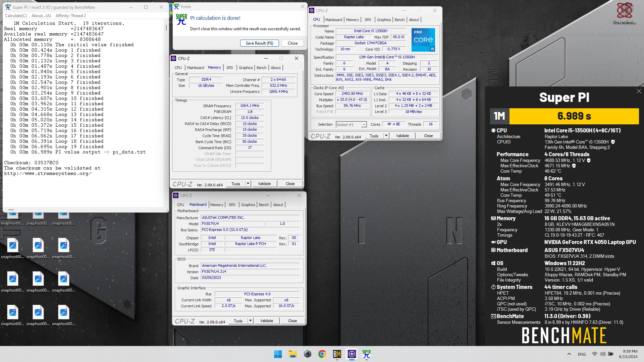This screenshot has width=644, height=362.
Task: Save the result with Save Result (F6)
Action: [x=259, y=43]
